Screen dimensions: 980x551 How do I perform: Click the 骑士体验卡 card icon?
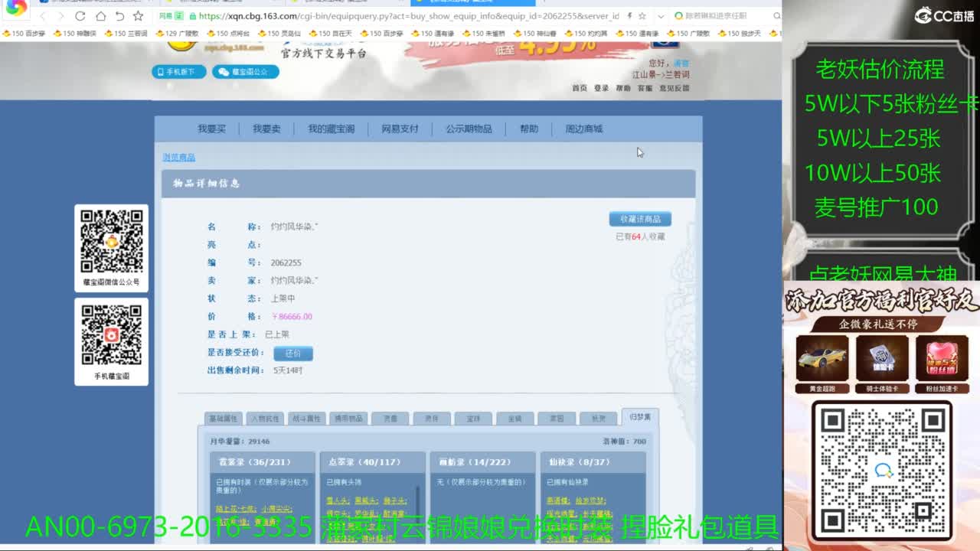click(882, 358)
